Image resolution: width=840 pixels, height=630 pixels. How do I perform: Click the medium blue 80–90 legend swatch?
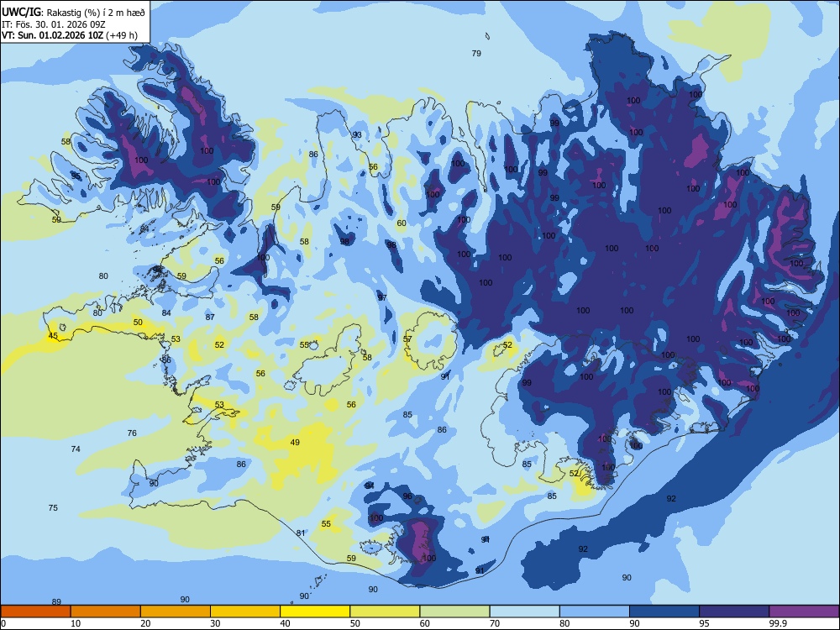point(594,612)
